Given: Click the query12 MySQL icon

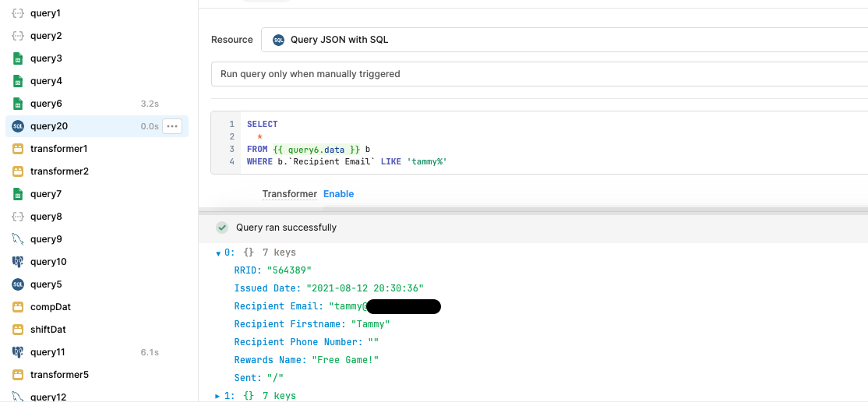Looking at the screenshot, I should coord(18,397).
